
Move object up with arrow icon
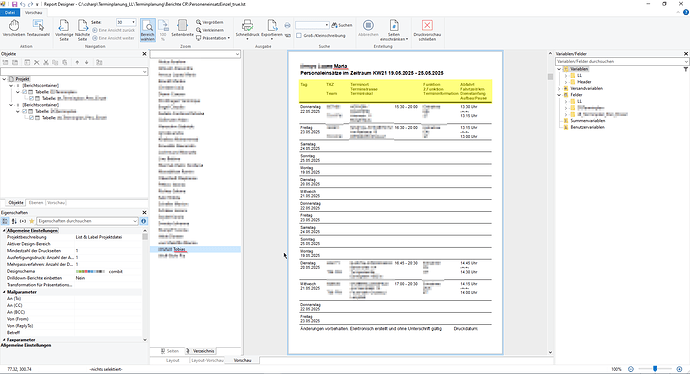point(77,62)
